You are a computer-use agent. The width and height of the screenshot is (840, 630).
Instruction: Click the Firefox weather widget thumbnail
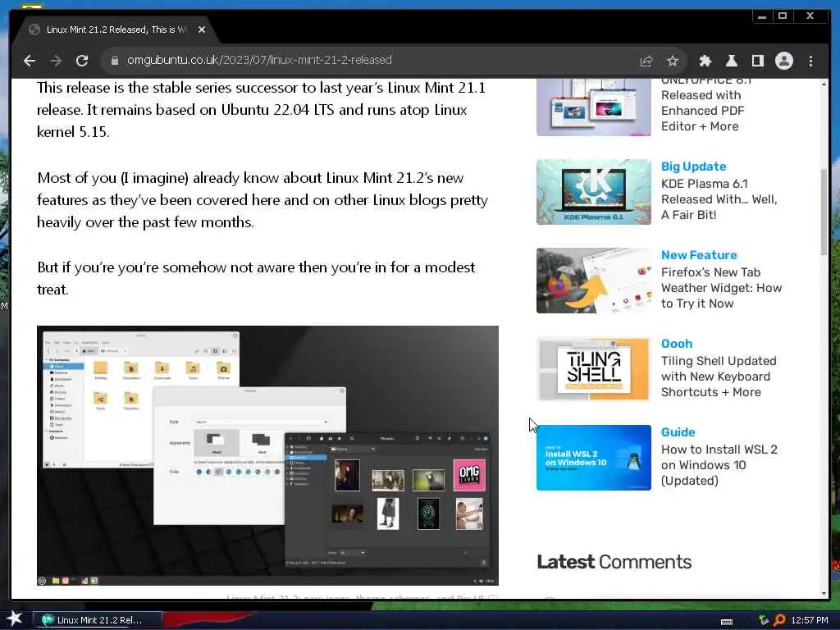(594, 281)
